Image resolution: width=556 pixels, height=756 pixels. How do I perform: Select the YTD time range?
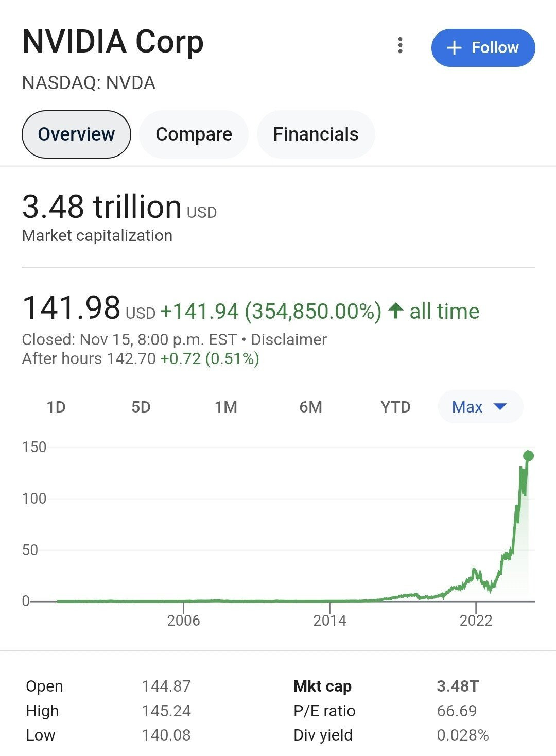coord(395,407)
